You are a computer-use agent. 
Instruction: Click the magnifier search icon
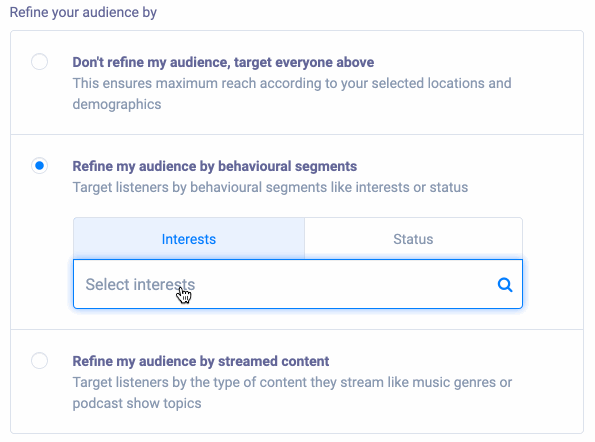(505, 285)
